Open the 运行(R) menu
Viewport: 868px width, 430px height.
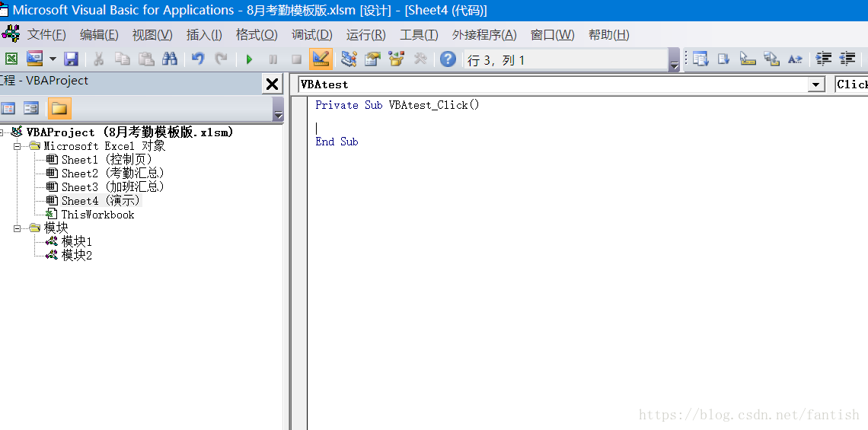(x=366, y=35)
